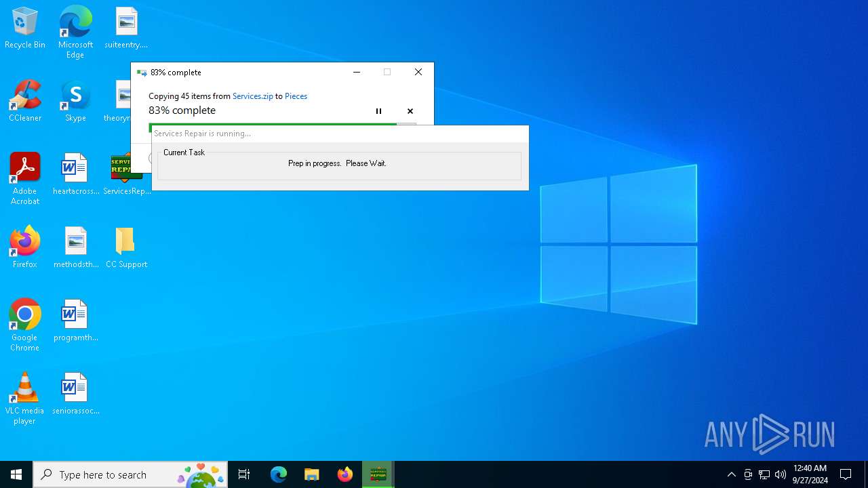Cancel the copy with the X button
Viewport: 868px width, 488px height.
[x=410, y=111]
